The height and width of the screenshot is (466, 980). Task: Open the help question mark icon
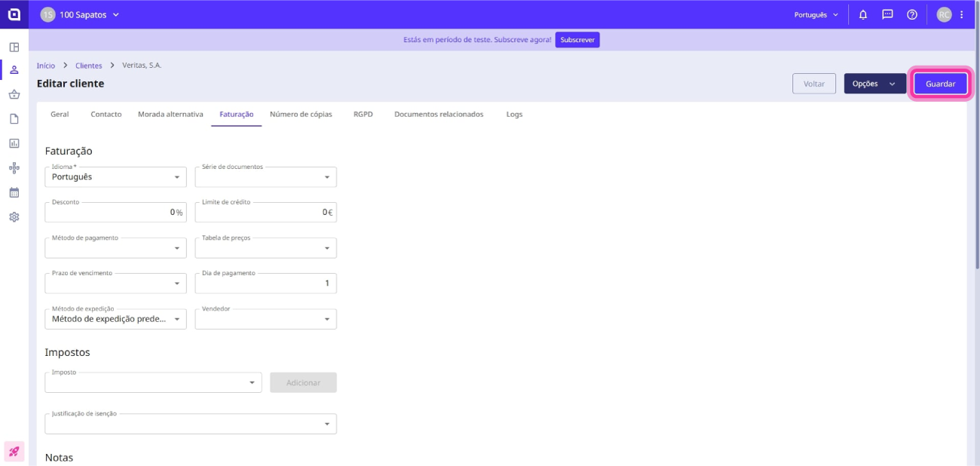click(x=912, y=14)
